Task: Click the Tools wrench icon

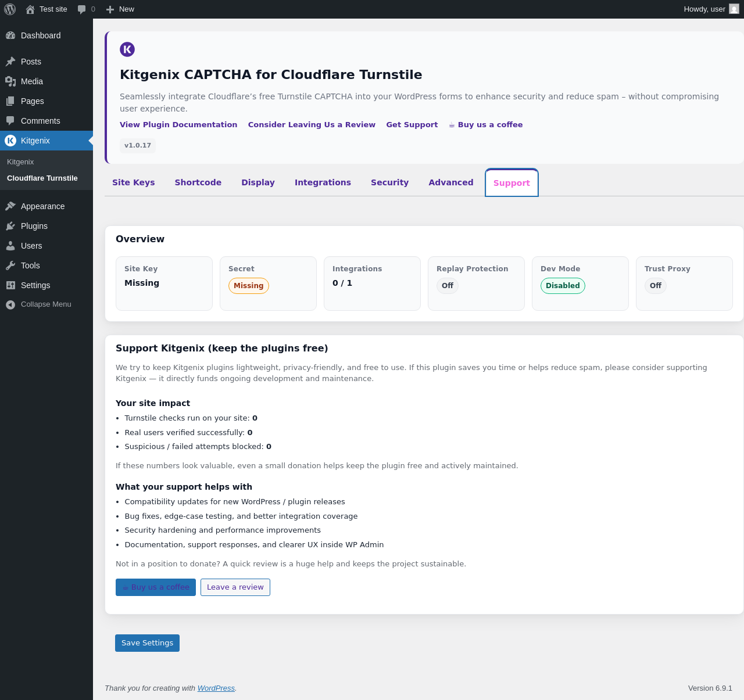Action: point(10,265)
